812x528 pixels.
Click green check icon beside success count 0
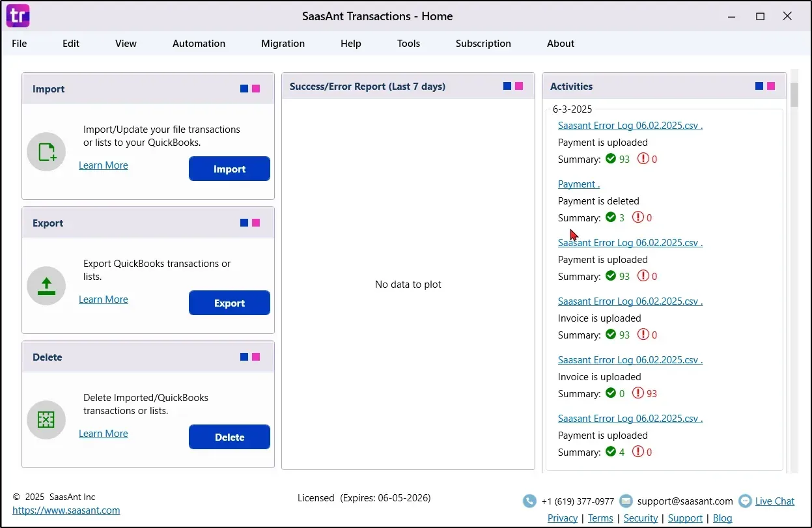[611, 393]
